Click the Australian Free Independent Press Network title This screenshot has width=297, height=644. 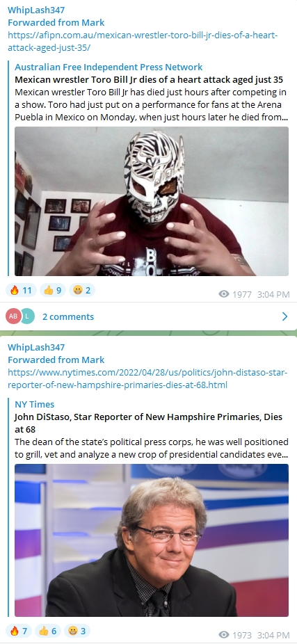coord(109,67)
